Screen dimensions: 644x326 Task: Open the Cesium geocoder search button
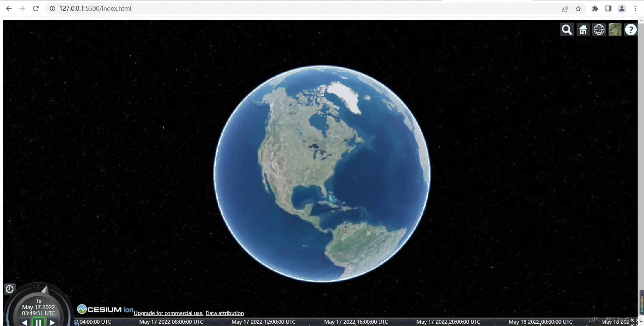click(567, 30)
